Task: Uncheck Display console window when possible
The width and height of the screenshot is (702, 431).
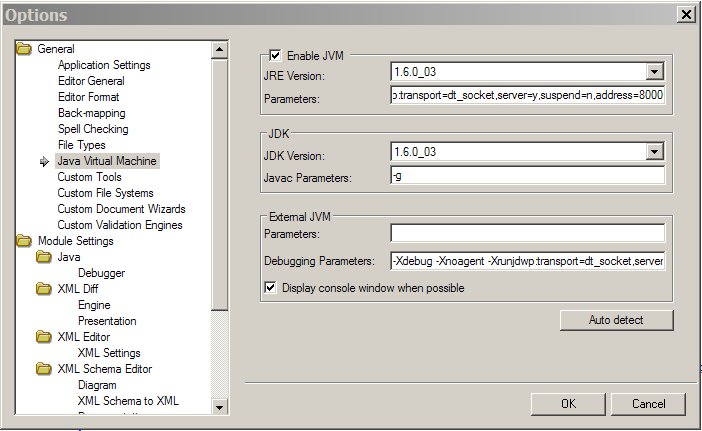Action: 270,288
